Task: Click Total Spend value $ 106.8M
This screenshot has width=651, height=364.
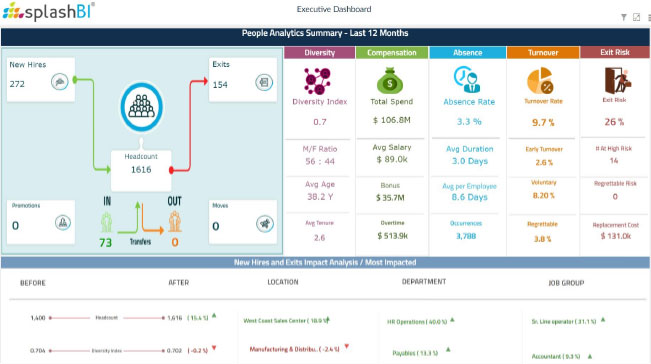Action: pyautogui.click(x=392, y=120)
